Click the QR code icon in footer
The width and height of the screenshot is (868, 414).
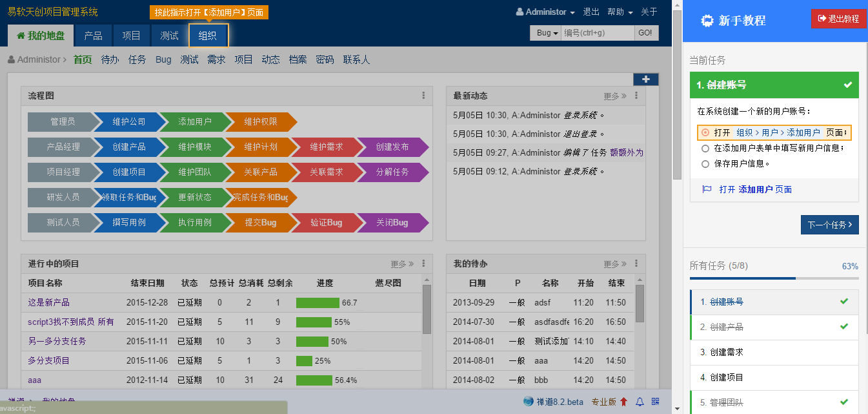(x=656, y=402)
